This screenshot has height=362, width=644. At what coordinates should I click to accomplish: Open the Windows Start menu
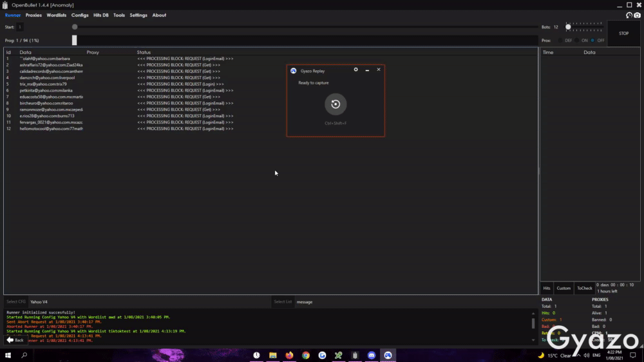(x=8, y=355)
